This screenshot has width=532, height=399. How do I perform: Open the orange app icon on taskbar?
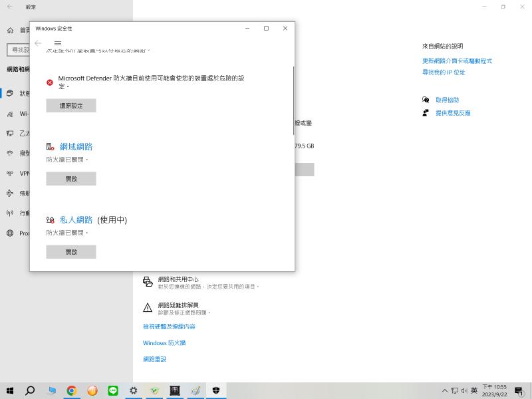pos(92,391)
